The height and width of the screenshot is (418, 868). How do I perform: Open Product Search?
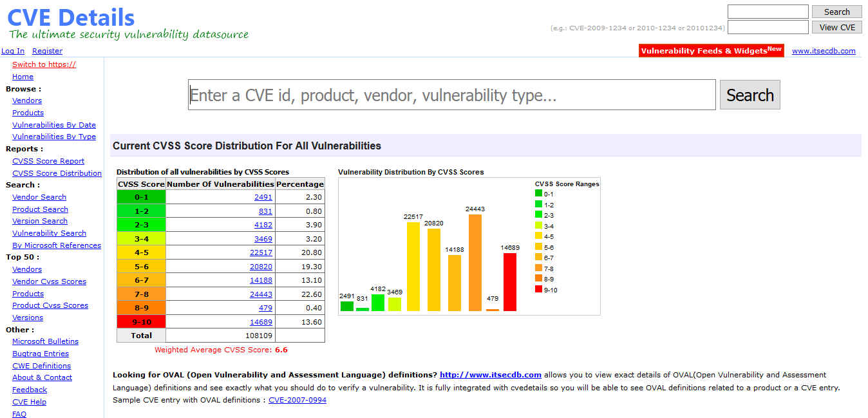point(40,209)
